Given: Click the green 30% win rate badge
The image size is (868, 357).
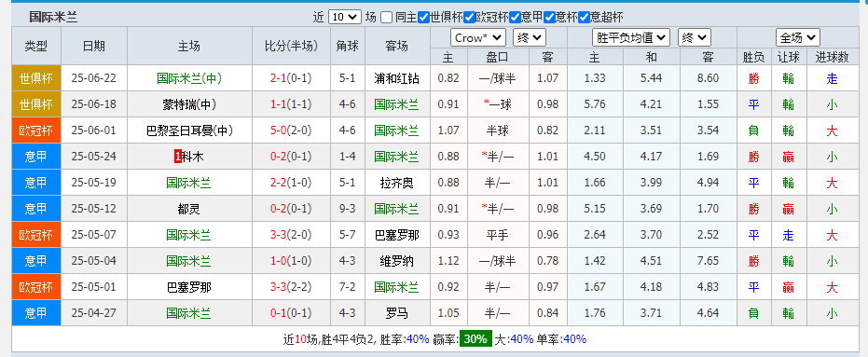Looking at the screenshot, I should (475, 338).
